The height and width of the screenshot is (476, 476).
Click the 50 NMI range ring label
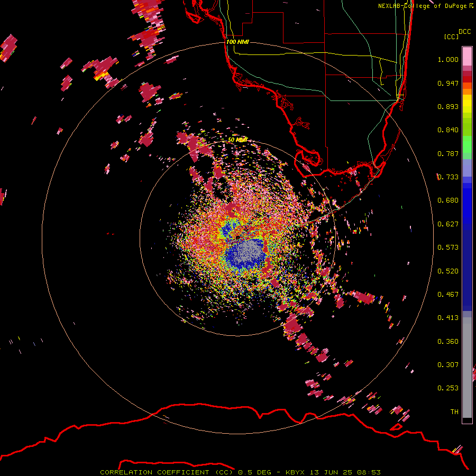coord(237,140)
